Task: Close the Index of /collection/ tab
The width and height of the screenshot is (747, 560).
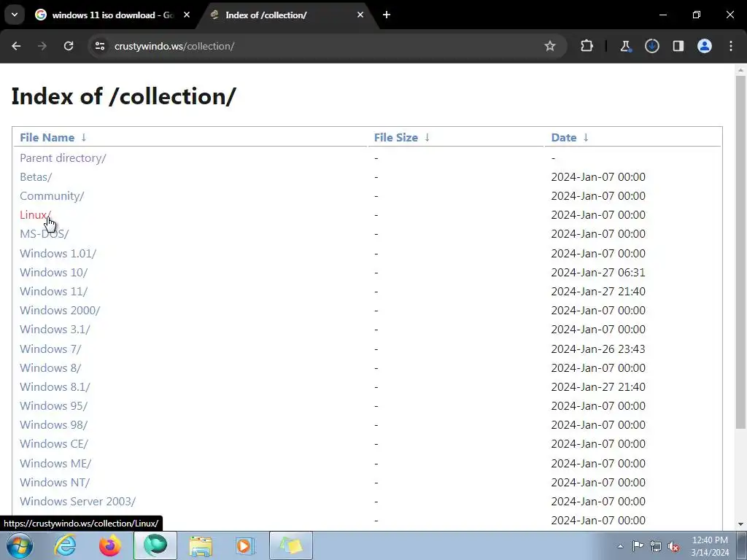Action: (360, 15)
